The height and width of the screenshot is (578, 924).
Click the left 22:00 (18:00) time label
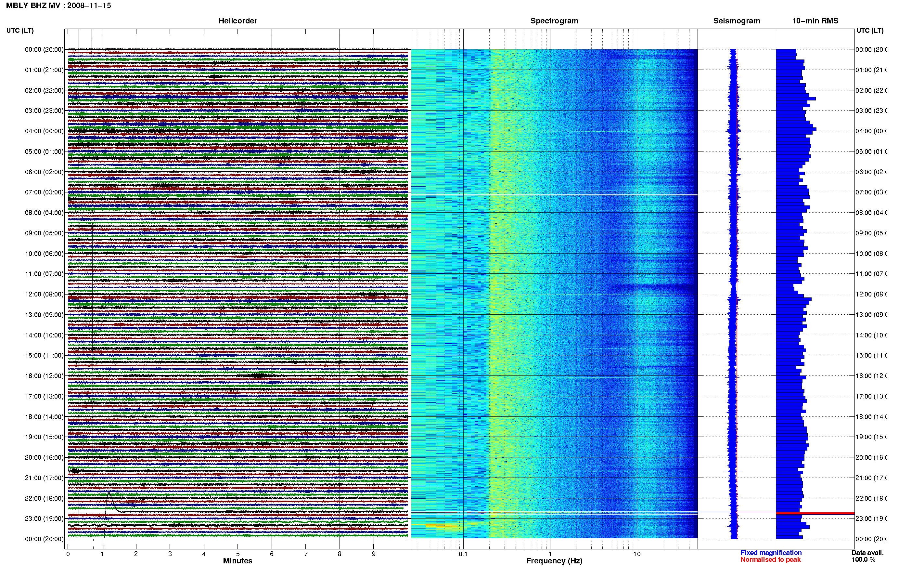click(x=44, y=498)
